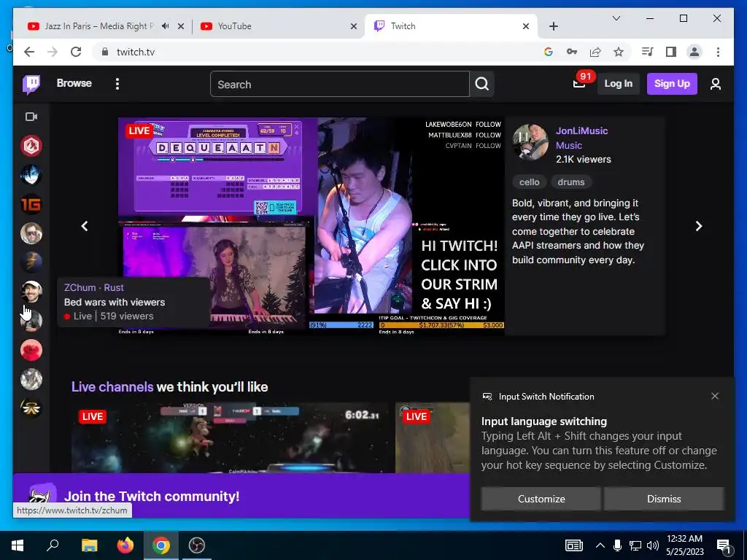Toggle the Chrome side panel
The width and height of the screenshot is (747, 560).
pos(671,52)
